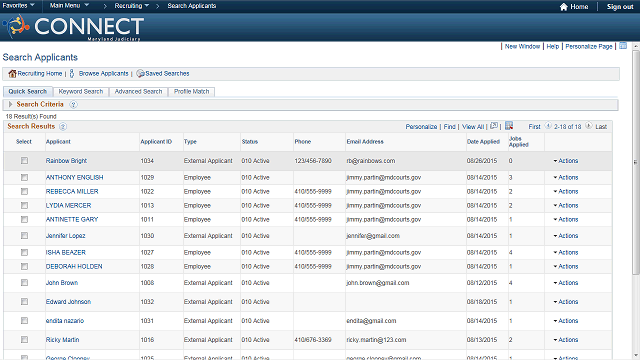Open Recruiting Home via its house icon
The width and height of the screenshot is (640, 360).
click(x=12, y=73)
